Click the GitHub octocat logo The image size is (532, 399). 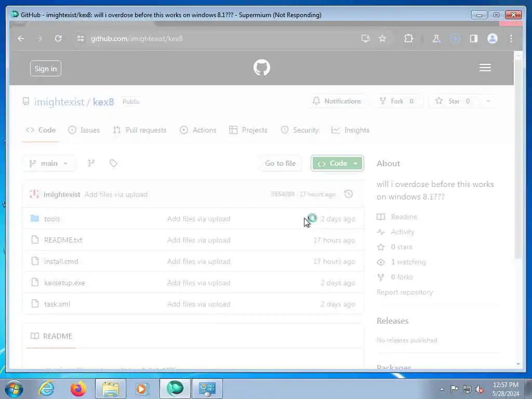tap(262, 68)
